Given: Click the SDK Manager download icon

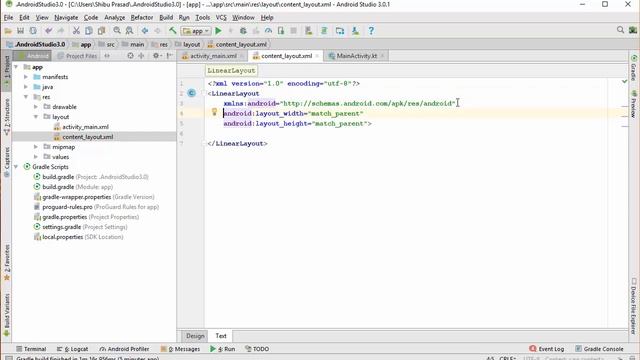Looking at the screenshot, I should click(x=356, y=31).
